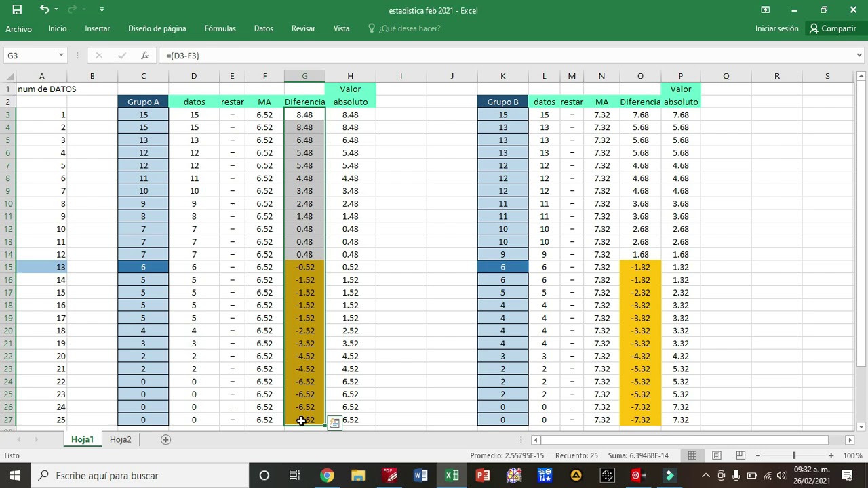Switch to the Hoja2 sheet tab
The image size is (868, 488).
coord(120,439)
